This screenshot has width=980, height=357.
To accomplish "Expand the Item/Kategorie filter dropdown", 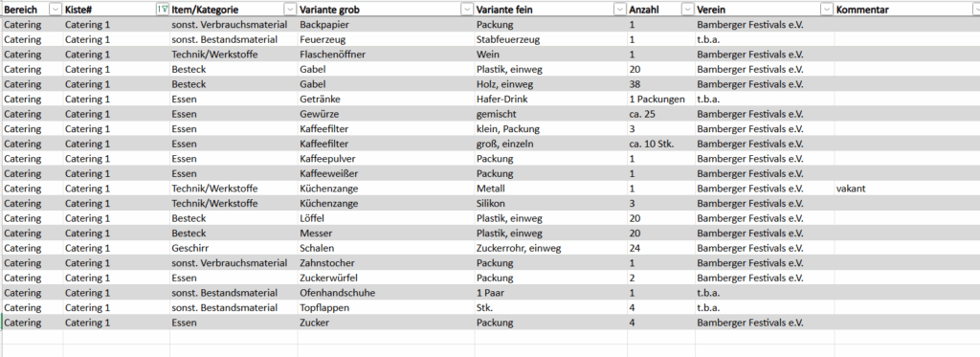I will tap(290, 10).
